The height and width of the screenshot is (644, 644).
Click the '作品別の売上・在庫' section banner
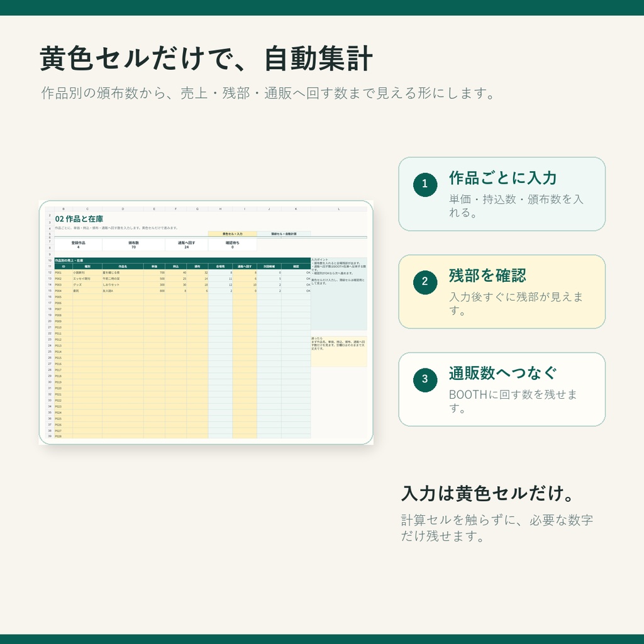click(183, 260)
